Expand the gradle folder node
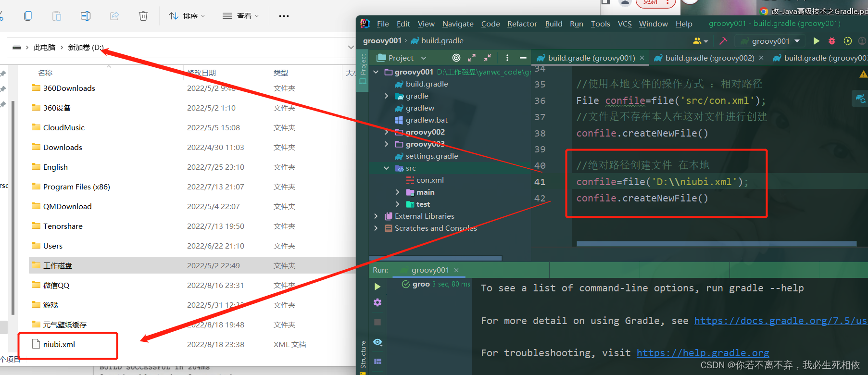868x375 pixels. 387,96
